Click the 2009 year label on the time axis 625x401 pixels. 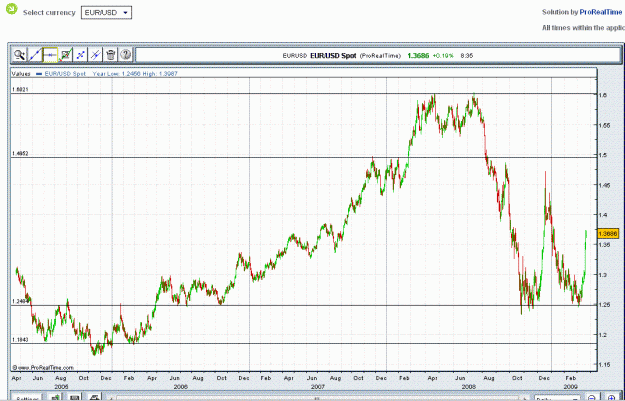coord(571,387)
